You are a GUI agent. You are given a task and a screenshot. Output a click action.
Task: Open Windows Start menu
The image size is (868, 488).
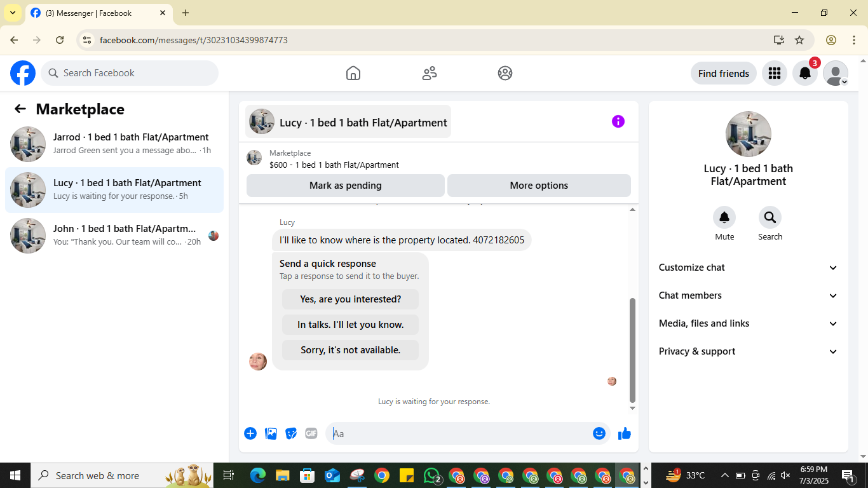(15, 475)
